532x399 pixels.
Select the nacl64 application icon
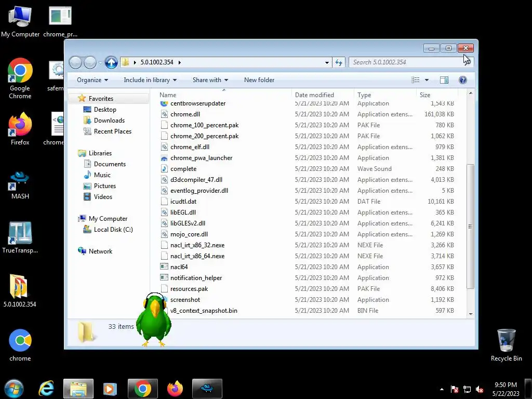pos(164,267)
